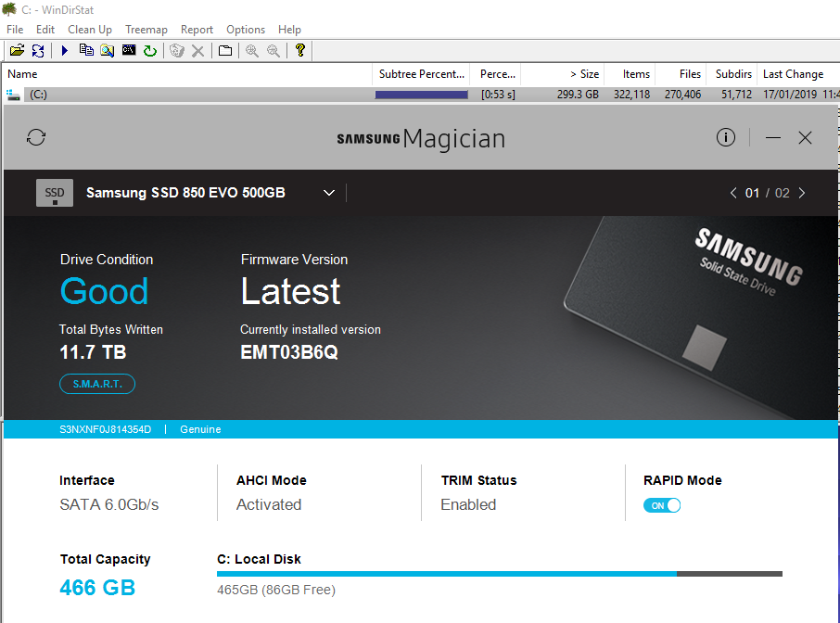Sort by the Size column header
The width and height of the screenshot is (840, 623).
point(563,74)
